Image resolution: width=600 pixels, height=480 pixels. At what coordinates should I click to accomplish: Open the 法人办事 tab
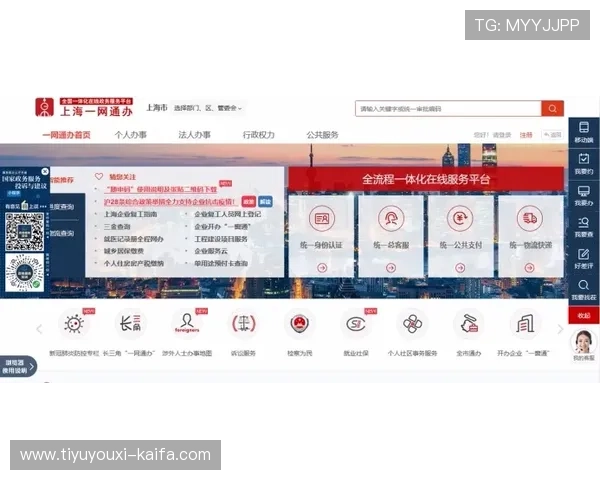(x=194, y=135)
